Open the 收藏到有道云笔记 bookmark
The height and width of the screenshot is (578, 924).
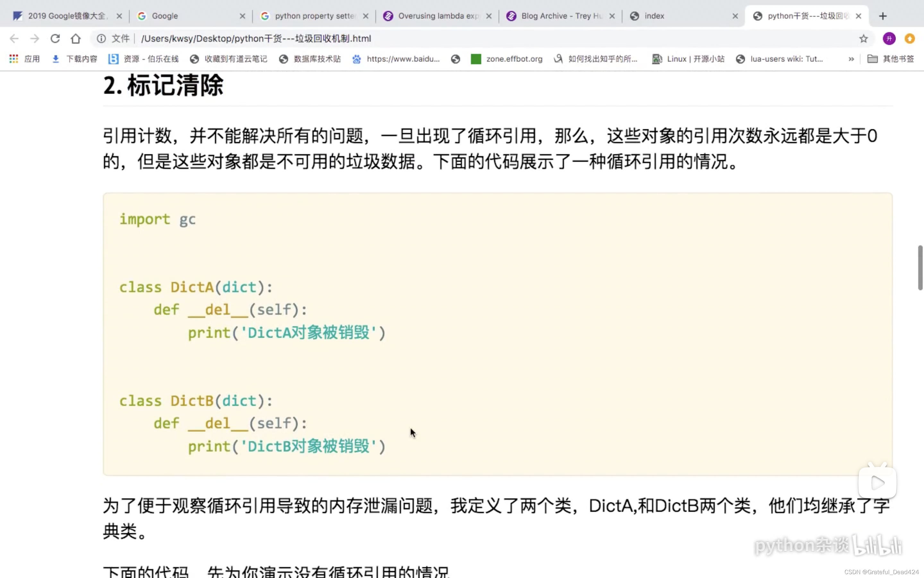(x=228, y=59)
